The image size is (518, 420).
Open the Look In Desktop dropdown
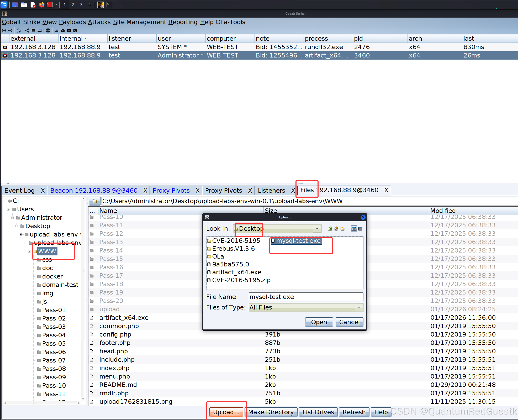point(317,229)
